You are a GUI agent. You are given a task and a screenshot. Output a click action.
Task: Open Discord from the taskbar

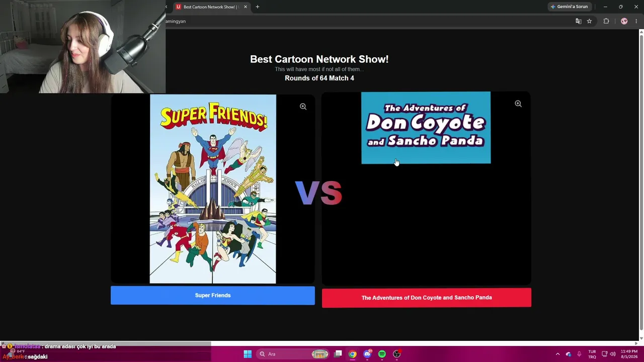pos(367,354)
